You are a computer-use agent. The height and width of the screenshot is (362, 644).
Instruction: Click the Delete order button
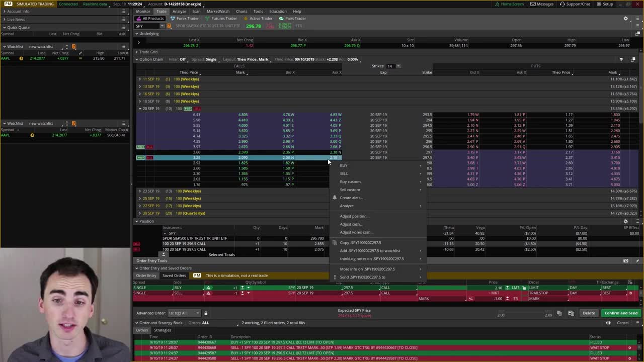589,313
